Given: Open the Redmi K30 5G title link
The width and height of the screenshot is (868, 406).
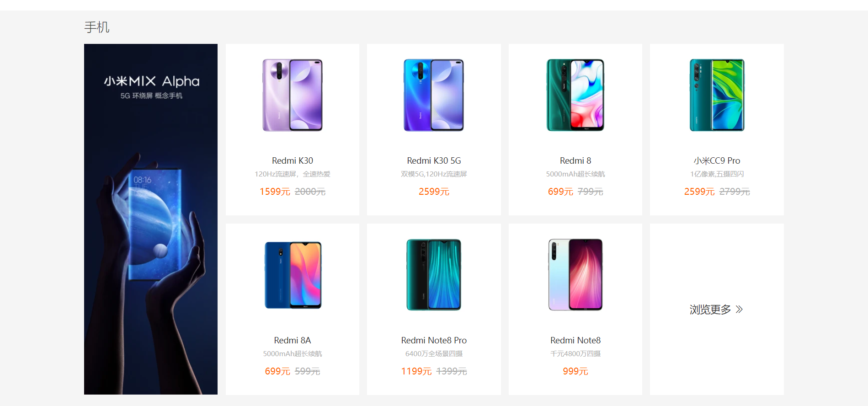Looking at the screenshot, I should click(x=434, y=160).
